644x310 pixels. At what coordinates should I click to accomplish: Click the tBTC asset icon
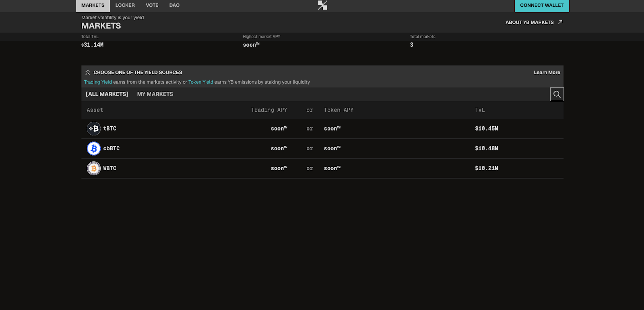point(94,129)
